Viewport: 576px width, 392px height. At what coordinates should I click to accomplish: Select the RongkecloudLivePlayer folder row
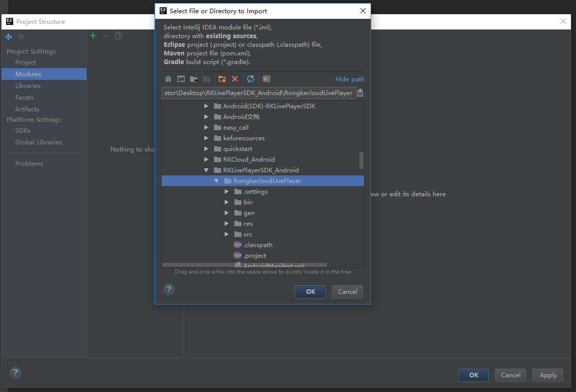(x=263, y=181)
